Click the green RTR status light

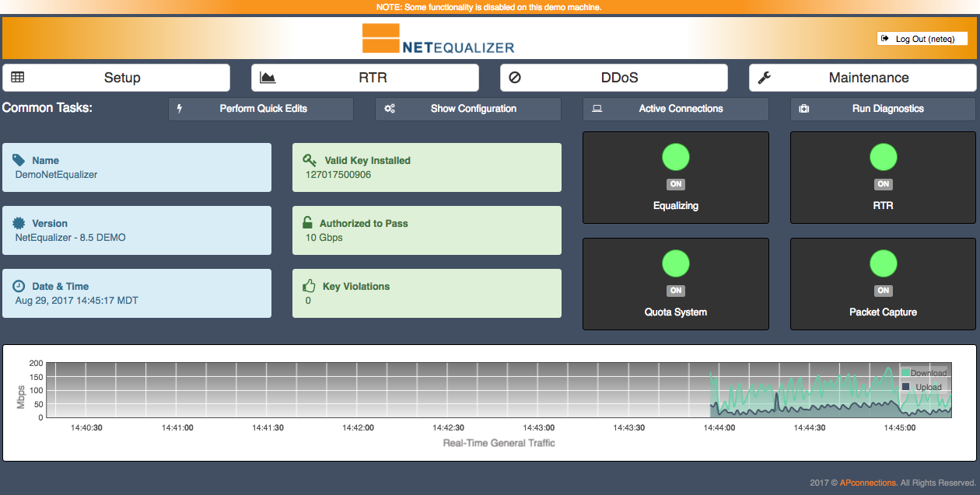click(x=884, y=157)
